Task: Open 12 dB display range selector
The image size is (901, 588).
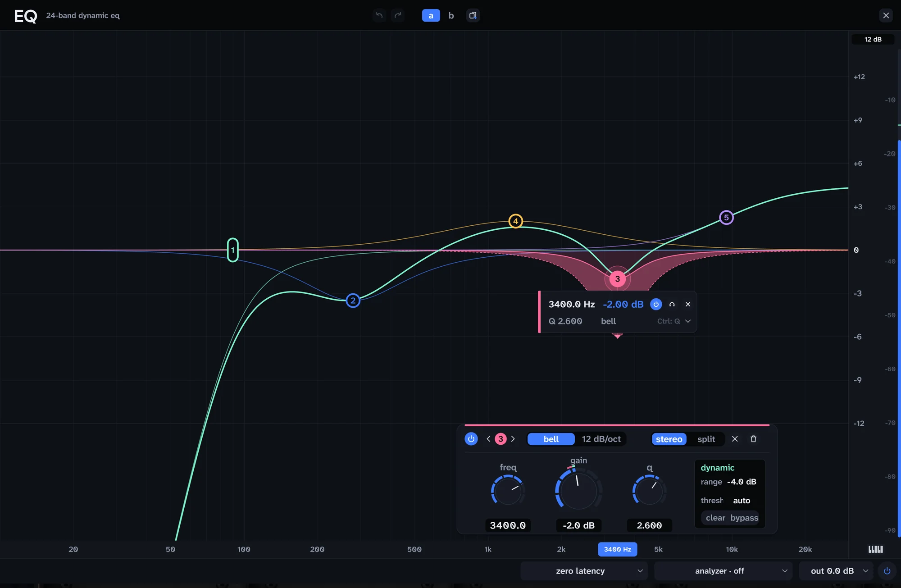Action: tap(873, 39)
